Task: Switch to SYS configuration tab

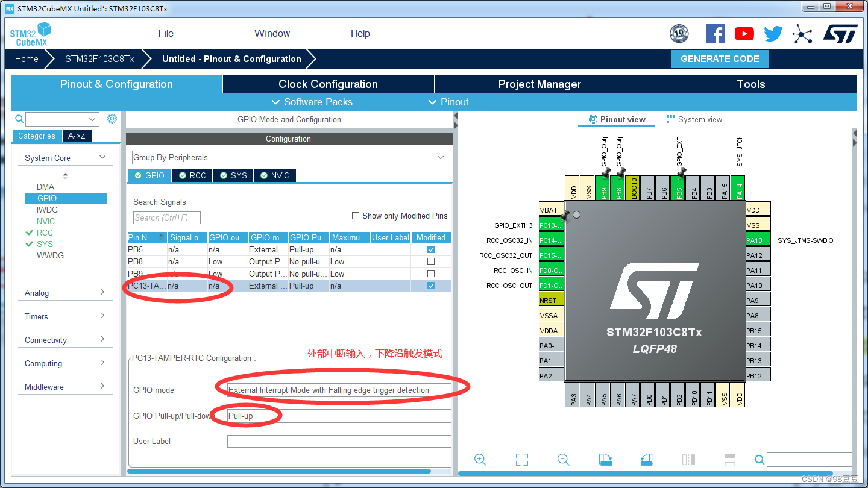Action: pyautogui.click(x=233, y=175)
